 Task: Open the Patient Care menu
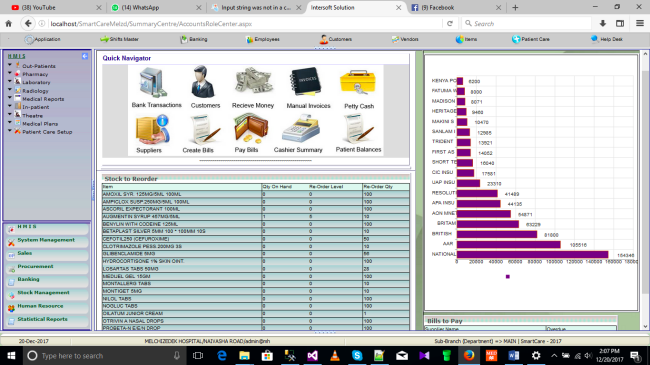point(531,39)
